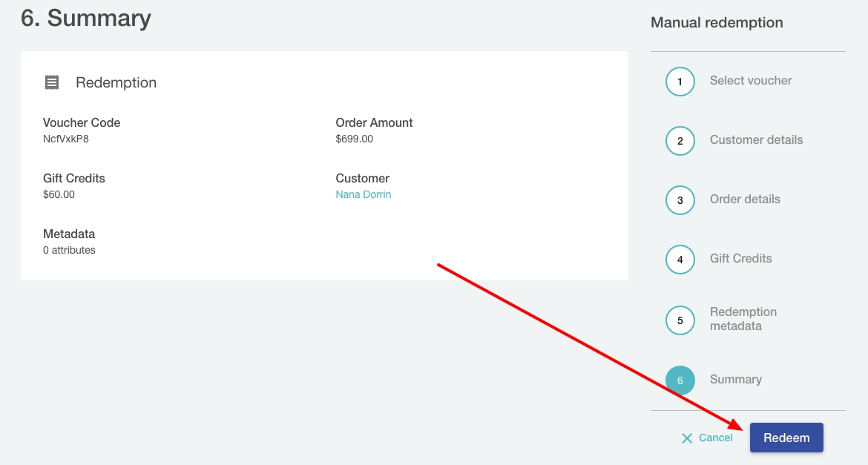Click the $699.00 order amount value
The height and width of the screenshot is (465, 868).
354,139
